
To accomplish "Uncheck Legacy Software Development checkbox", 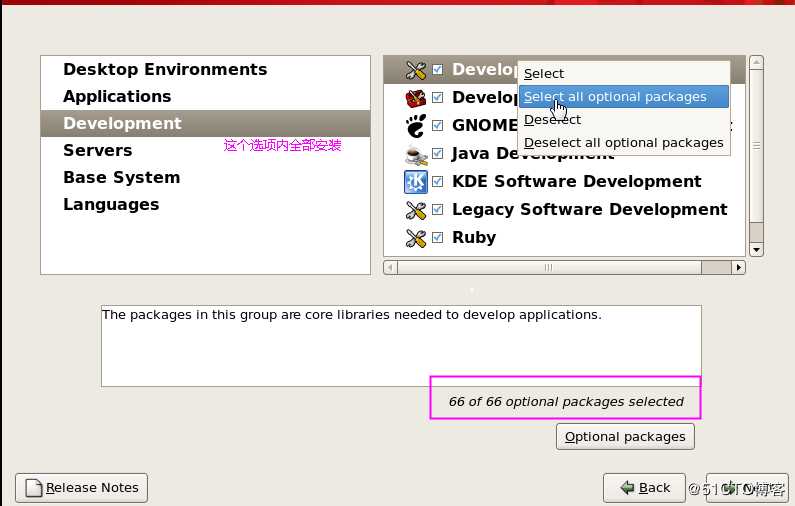I will click(x=438, y=209).
